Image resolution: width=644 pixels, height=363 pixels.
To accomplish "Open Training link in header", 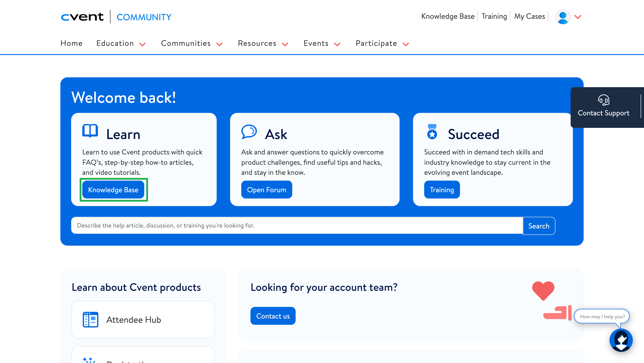I will [x=494, y=16].
